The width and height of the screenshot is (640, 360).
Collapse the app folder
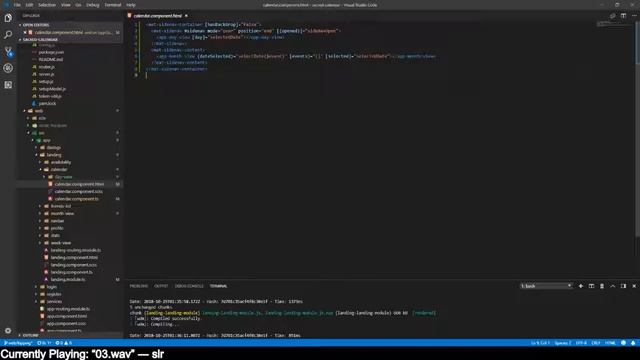point(33,140)
